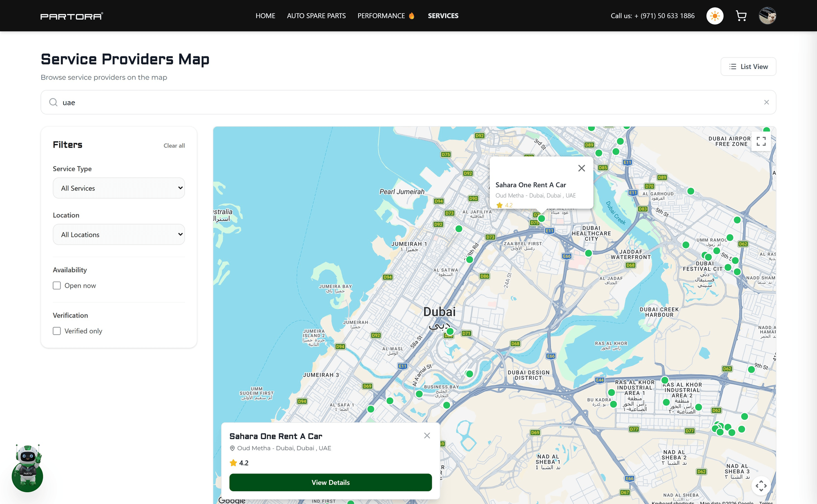Image resolution: width=817 pixels, height=504 pixels.
Task: Click the map camera pan control
Action: [761, 486]
